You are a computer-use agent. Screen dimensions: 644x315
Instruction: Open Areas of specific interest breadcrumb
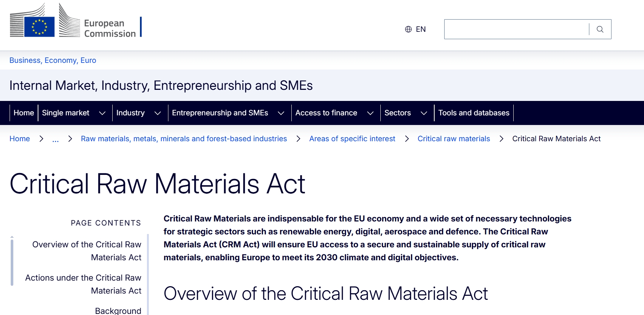coord(352,139)
